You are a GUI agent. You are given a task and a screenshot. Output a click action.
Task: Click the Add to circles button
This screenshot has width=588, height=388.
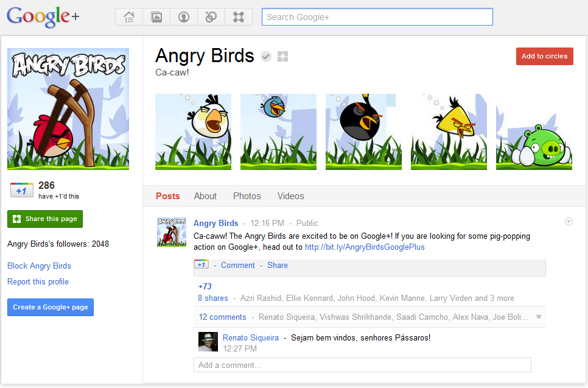545,56
